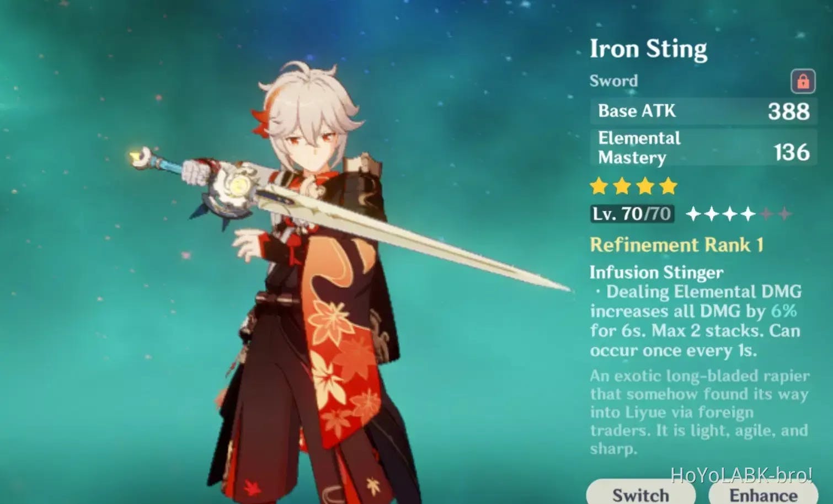Click the greyed-out last ascension star
Screen dimensions: 833x504
[x=785, y=214]
